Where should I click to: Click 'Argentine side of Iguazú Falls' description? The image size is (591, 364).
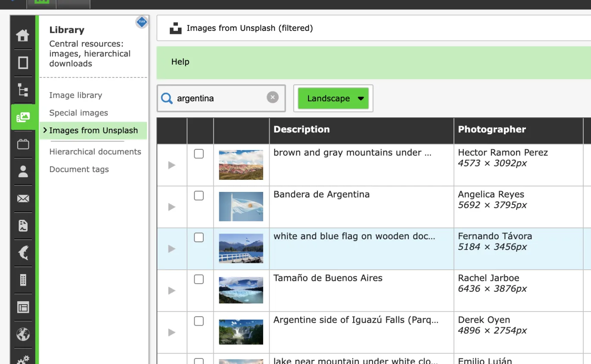[356, 320]
